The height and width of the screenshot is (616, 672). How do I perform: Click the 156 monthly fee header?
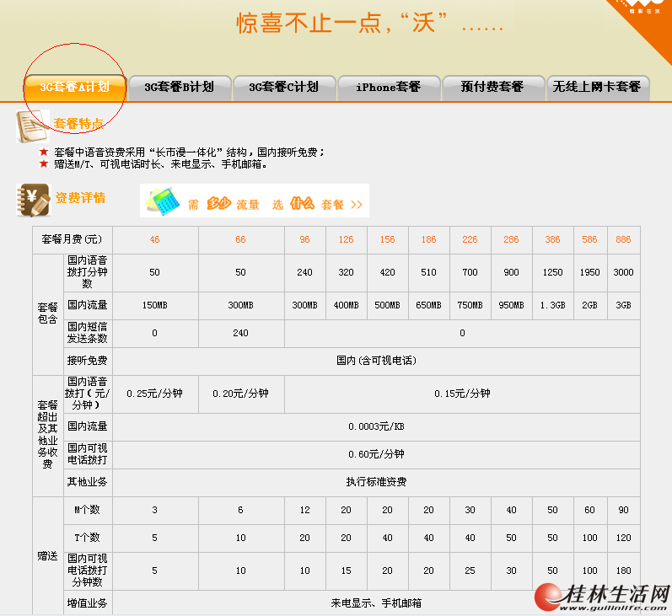point(387,240)
